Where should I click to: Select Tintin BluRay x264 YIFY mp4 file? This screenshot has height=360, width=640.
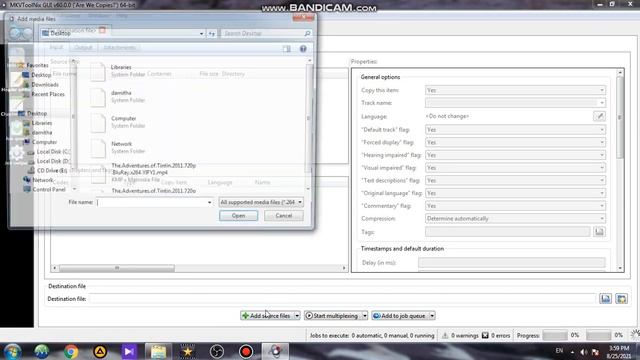coord(153,172)
